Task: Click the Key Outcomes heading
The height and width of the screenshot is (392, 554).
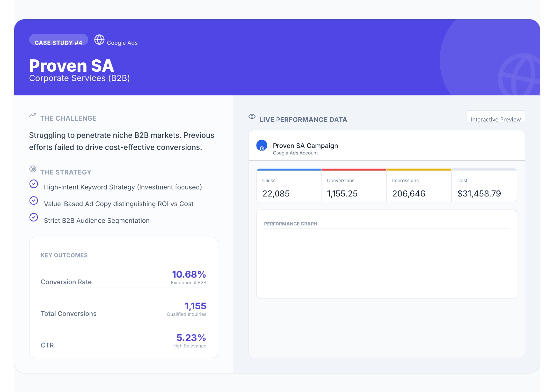Action: pyautogui.click(x=64, y=255)
